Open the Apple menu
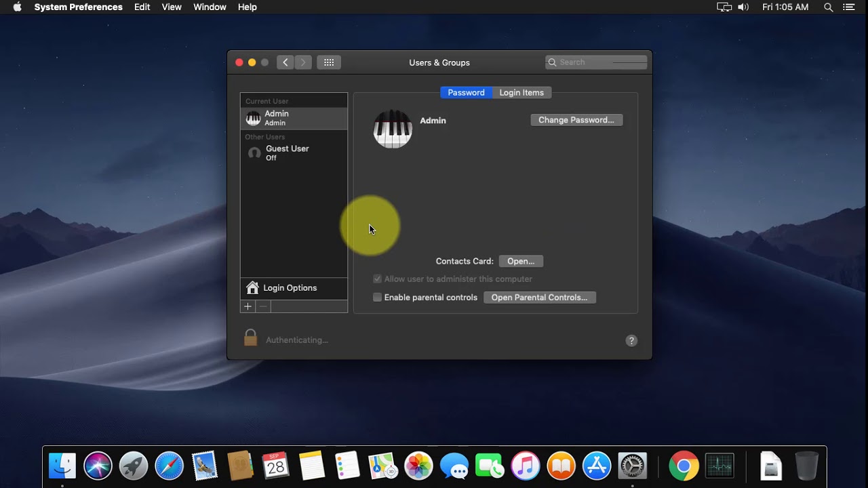The image size is (868, 488). [x=18, y=7]
